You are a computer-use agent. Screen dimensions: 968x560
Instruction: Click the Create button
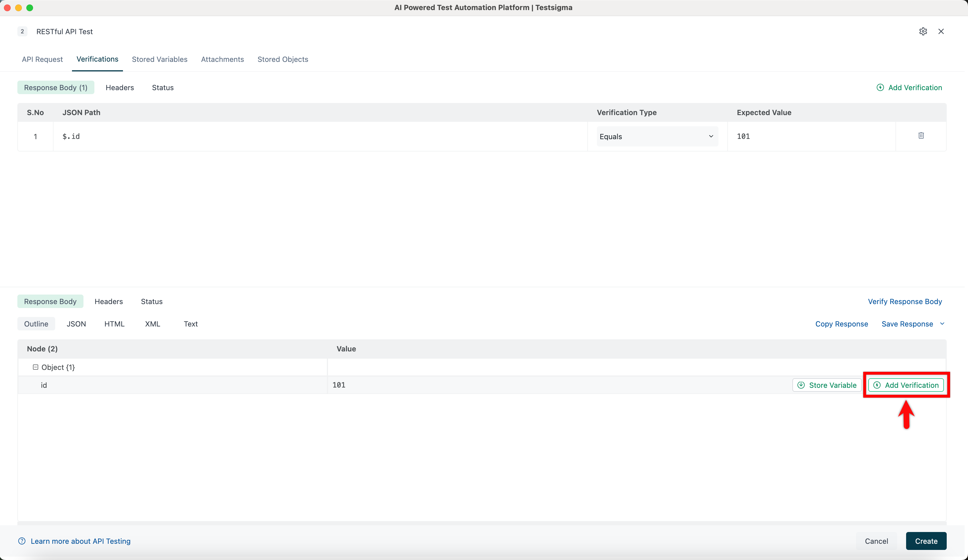[926, 541]
